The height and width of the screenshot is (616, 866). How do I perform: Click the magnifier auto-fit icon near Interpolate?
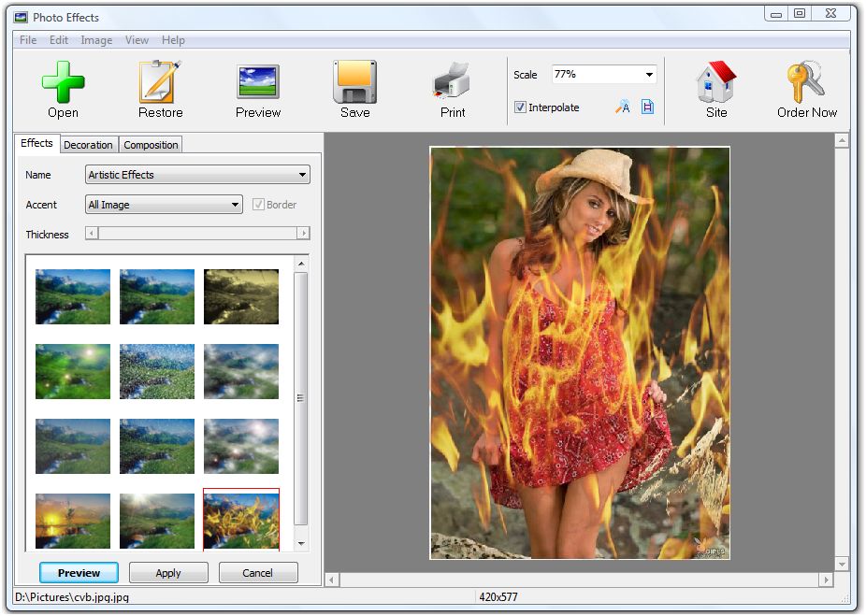coord(623,107)
